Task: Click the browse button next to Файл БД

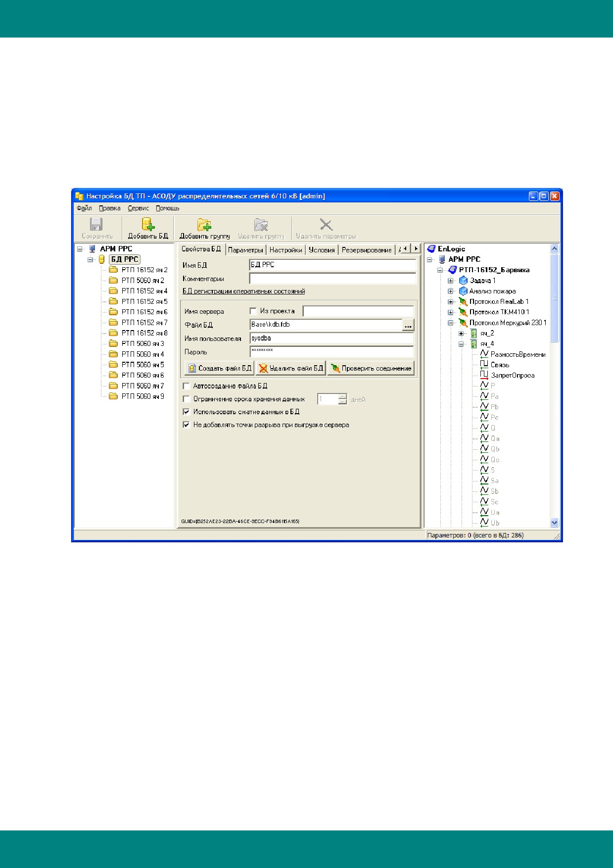Action: (x=408, y=325)
